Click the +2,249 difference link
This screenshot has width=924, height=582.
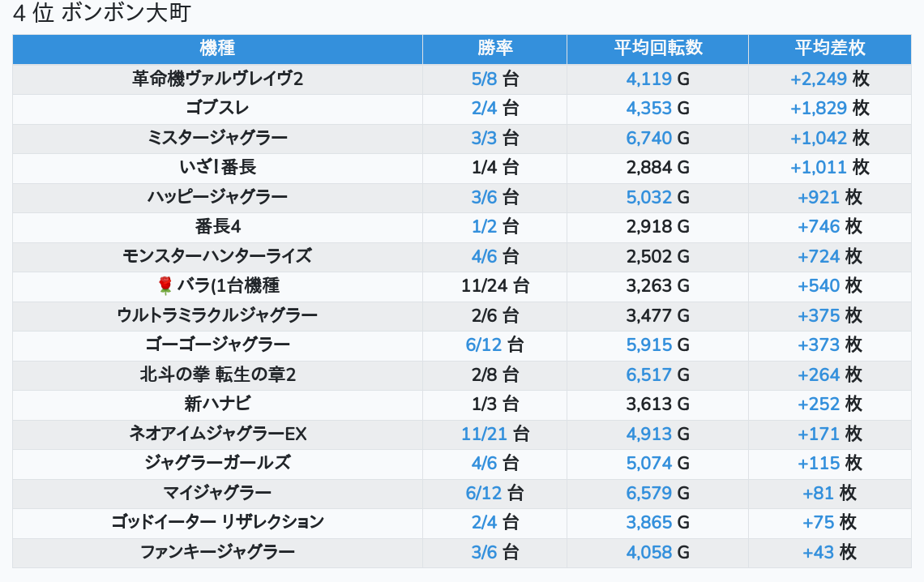[819, 79]
